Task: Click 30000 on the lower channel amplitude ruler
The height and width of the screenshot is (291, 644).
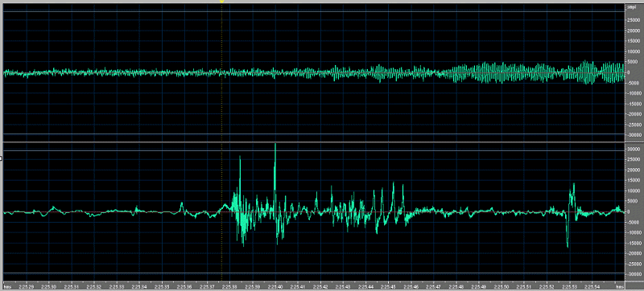Action: (634, 150)
